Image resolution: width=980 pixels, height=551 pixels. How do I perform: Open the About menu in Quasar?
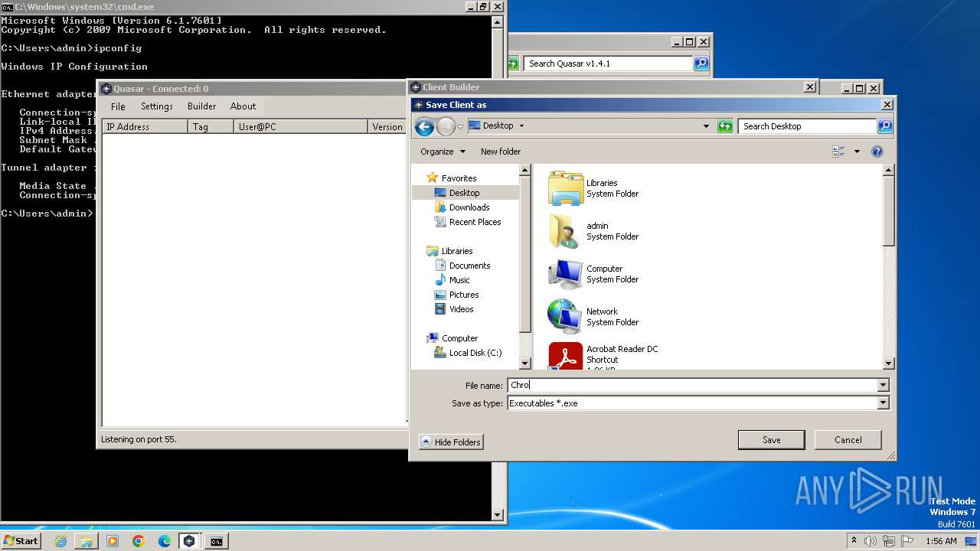click(x=243, y=106)
